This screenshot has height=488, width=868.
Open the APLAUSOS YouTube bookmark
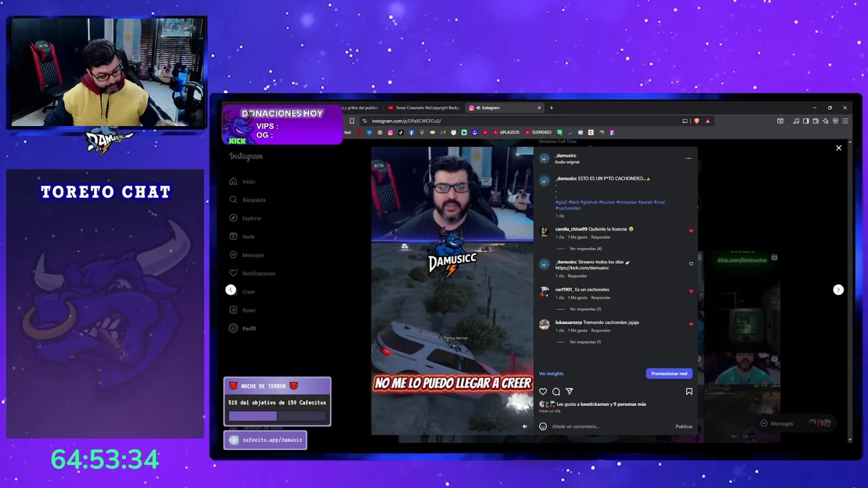(x=506, y=132)
